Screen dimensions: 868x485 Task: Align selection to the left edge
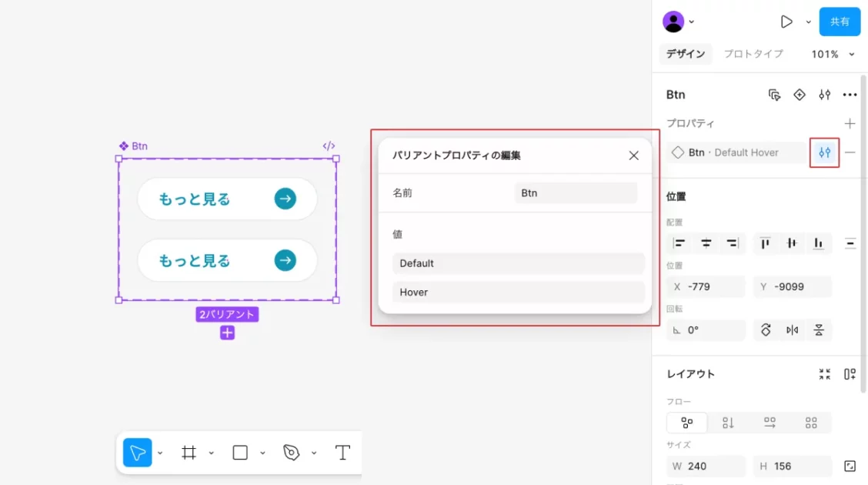679,243
